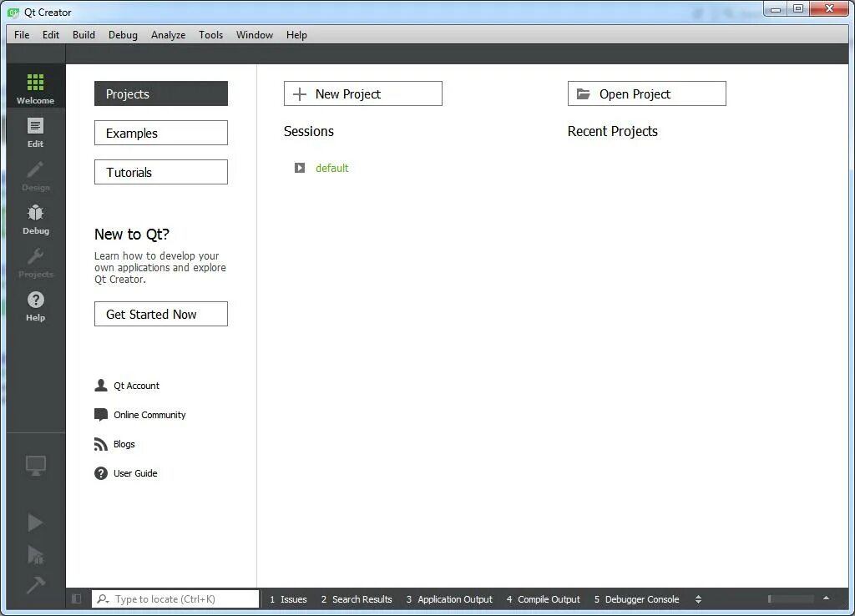Maximize the Qt Creator window
The image size is (855, 616).
click(x=798, y=9)
